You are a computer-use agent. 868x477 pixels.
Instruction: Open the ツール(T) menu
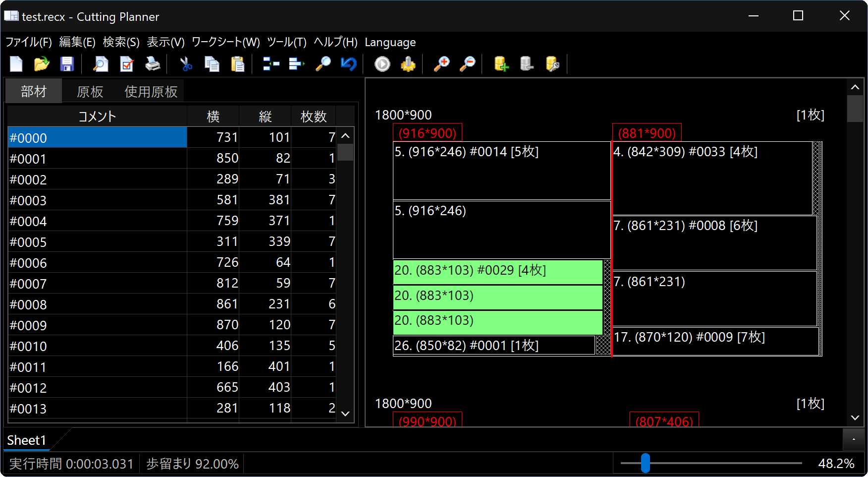287,42
